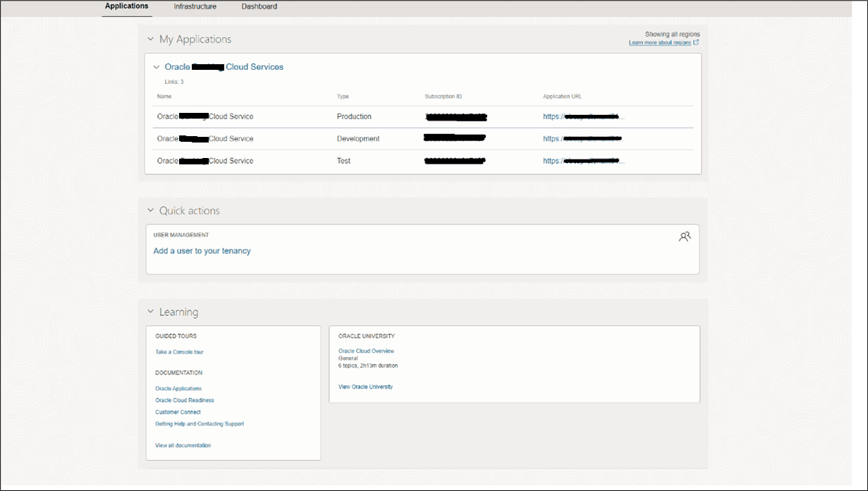This screenshot has width=868, height=491.
Task: Click 6 topics, 2h13m duration text
Action: (368, 366)
